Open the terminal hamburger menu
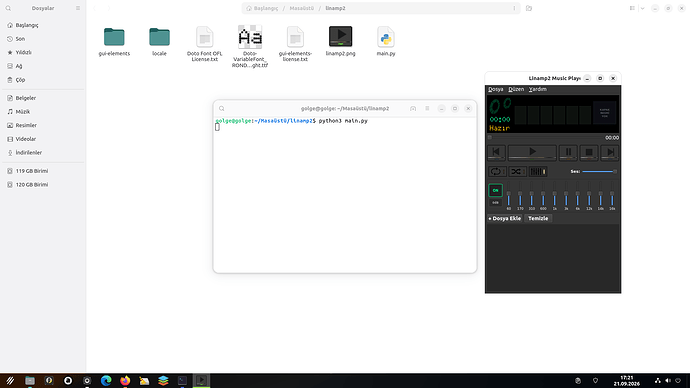 pos(427,109)
